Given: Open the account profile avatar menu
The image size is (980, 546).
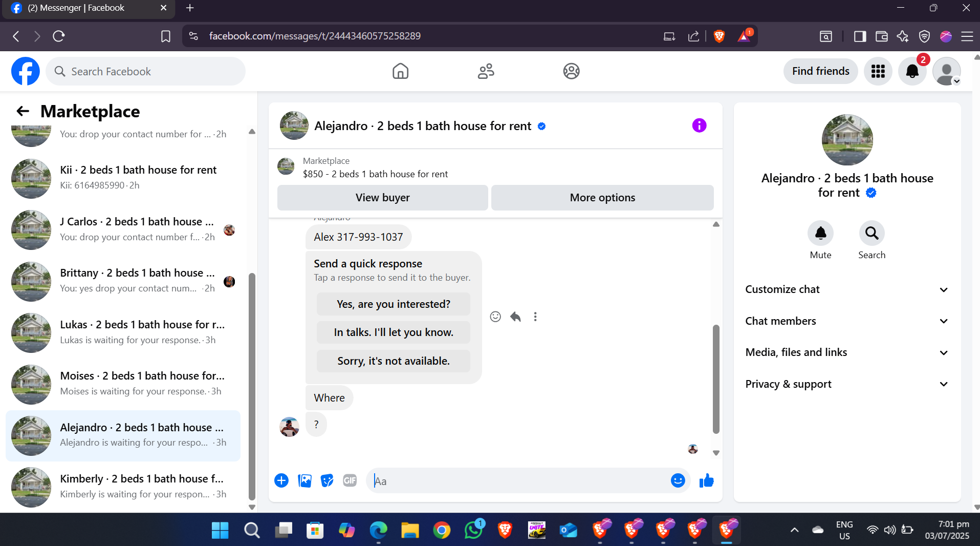Looking at the screenshot, I should (947, 71).
